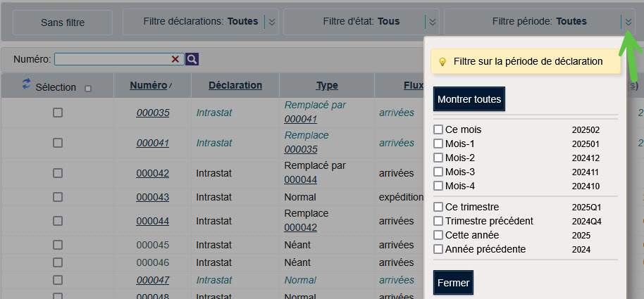
Task: Click expédition in row 000043
Action: [402, 197]
